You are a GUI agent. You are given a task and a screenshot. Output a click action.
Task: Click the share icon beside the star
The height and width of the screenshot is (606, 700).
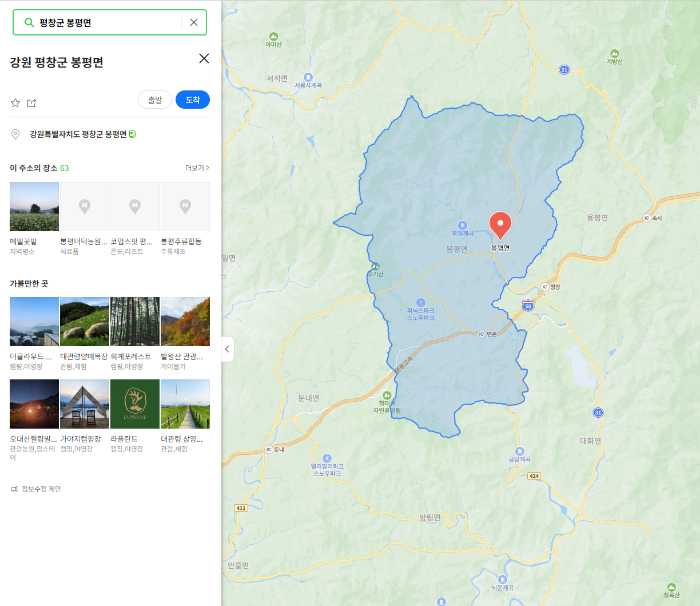[x=31, y=103]
